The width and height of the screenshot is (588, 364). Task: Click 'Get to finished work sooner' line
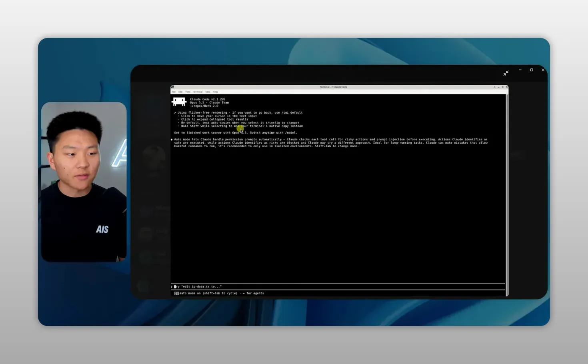pos(236,133)
